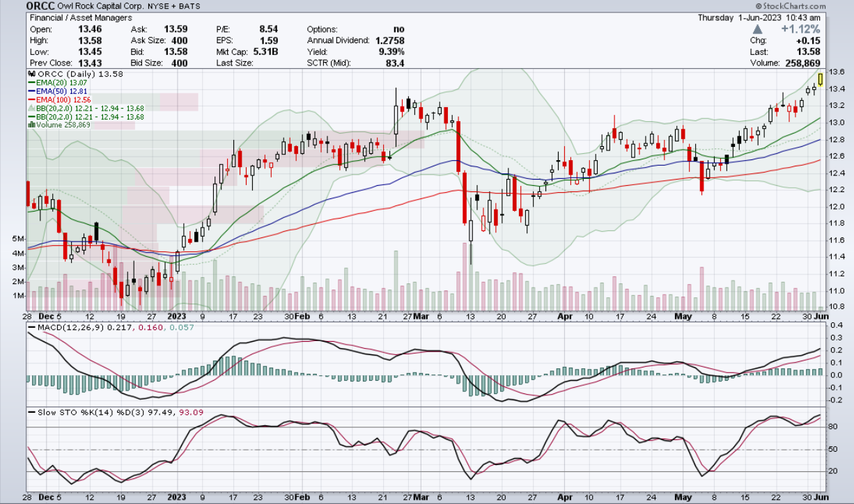Click the +1.12% percent change
Image resolution: width=854 pixels, height=504 pixels.
coord(800,29)
